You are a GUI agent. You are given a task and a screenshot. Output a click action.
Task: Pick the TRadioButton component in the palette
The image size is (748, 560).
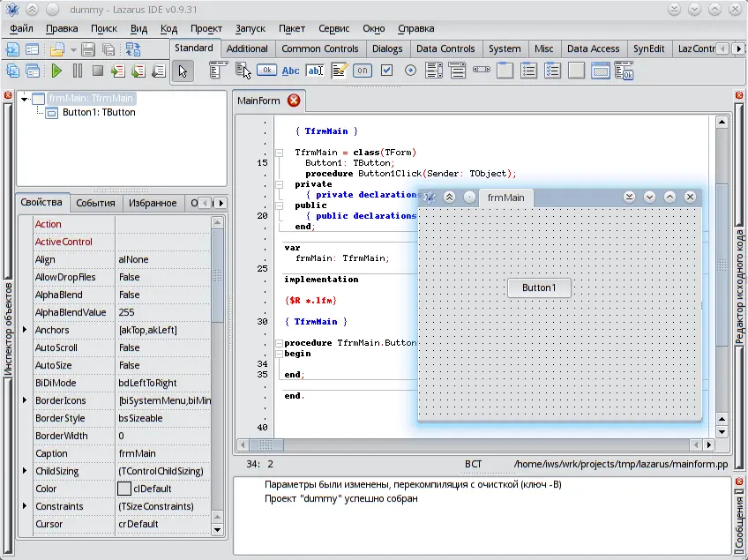point(410,71)
